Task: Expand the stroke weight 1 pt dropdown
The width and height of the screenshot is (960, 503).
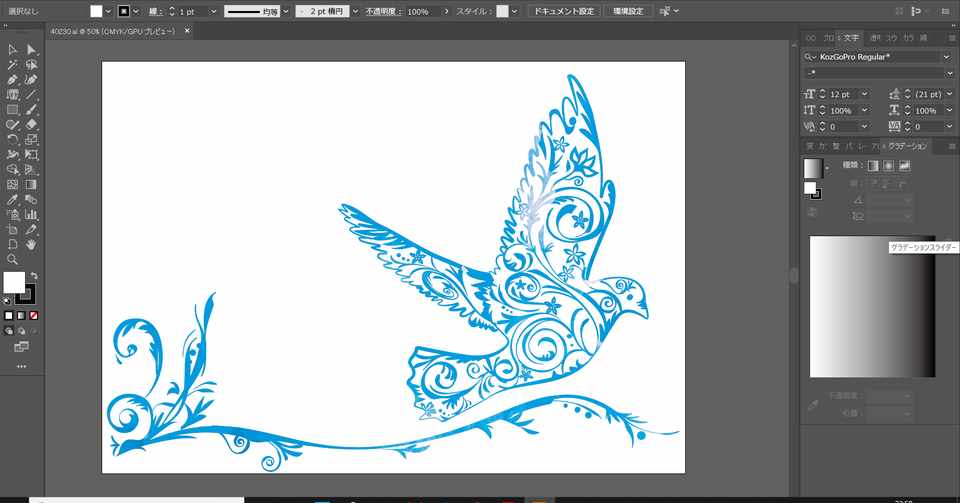Action: tap(213, 12)
